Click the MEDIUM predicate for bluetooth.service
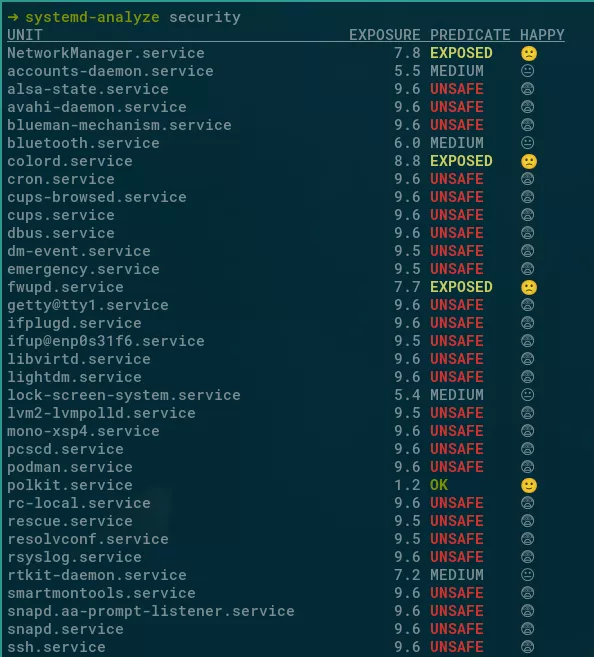 [x=457, y=143]
